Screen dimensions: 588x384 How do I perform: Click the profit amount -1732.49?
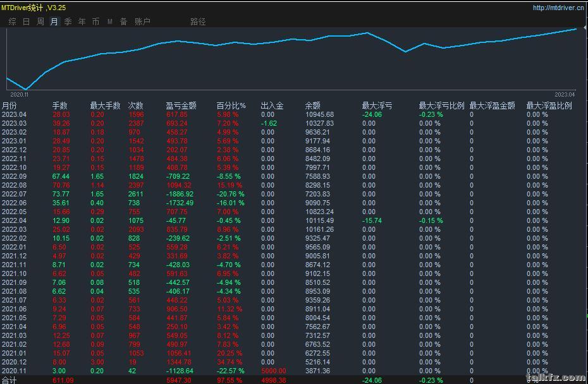pos(180,203)
